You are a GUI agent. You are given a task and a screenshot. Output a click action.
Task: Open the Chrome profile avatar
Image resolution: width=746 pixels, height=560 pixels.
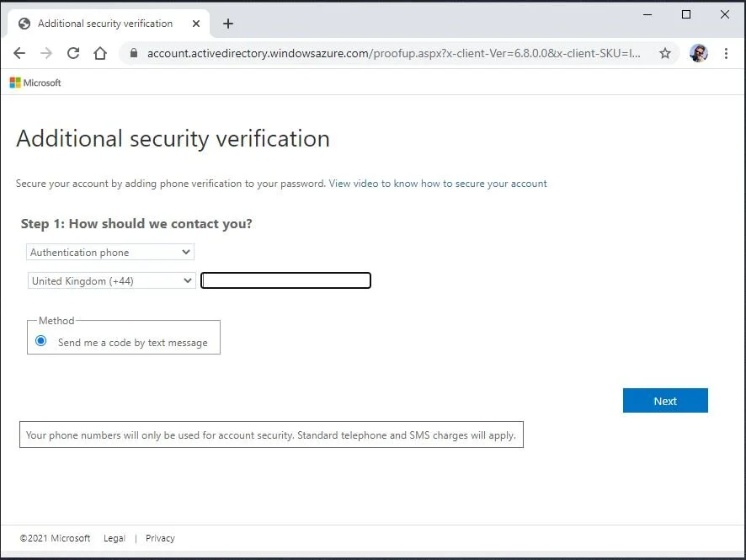(698, 53)
